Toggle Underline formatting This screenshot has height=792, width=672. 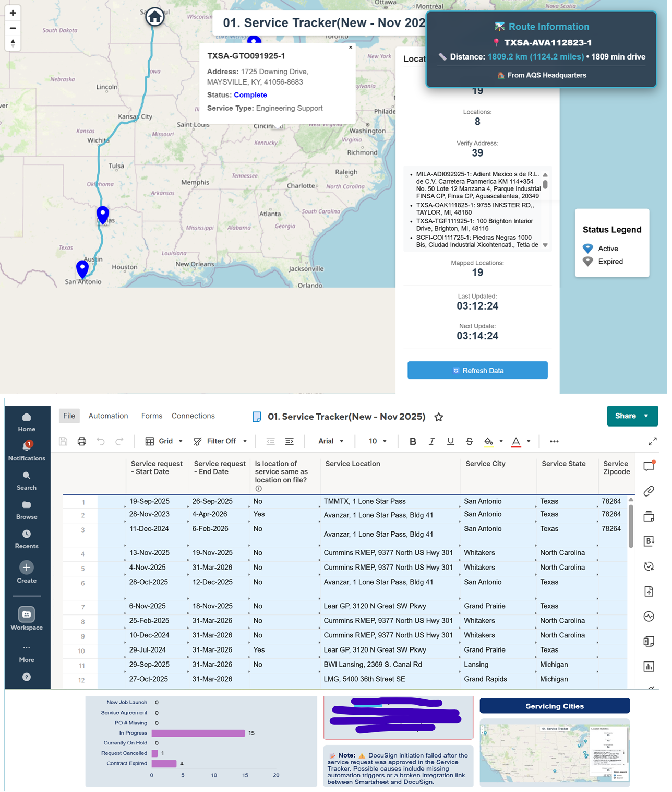pos(450,441)
